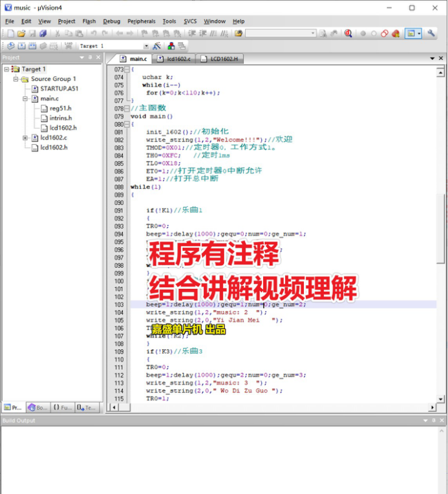The height and width of the screenshot is (494, 448).
Task: Expand lcd1602.c tree node
Action: pos(25,138)
